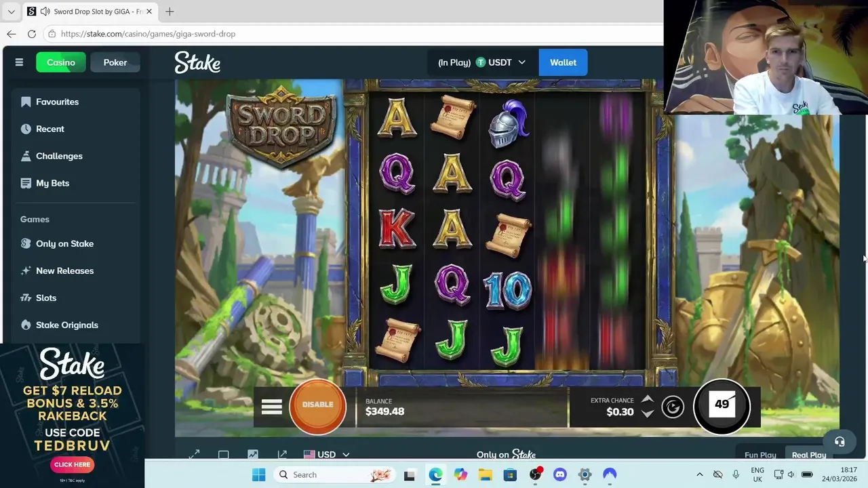Show hidden system tray icons
This screenshot has width=868, height=488.
(700, 474)
